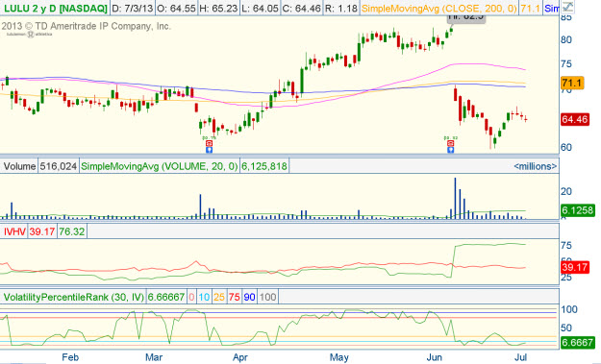Click the 6.66667 percentile rank value
Screen dimensions: 601x364
point(166,297)
